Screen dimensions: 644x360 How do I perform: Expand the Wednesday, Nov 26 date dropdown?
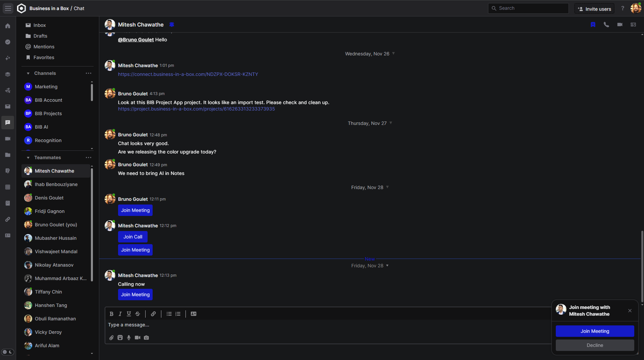tap(393, 53)
